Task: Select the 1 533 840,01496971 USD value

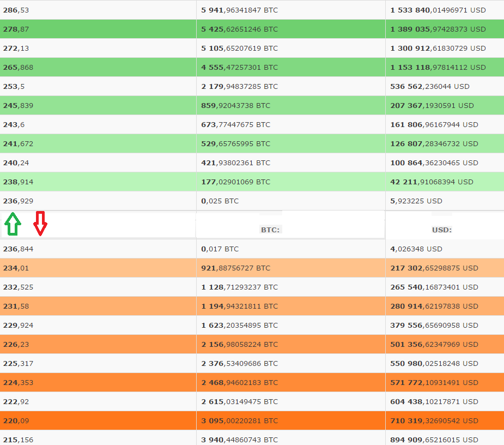Action: [x=438, y=10]
